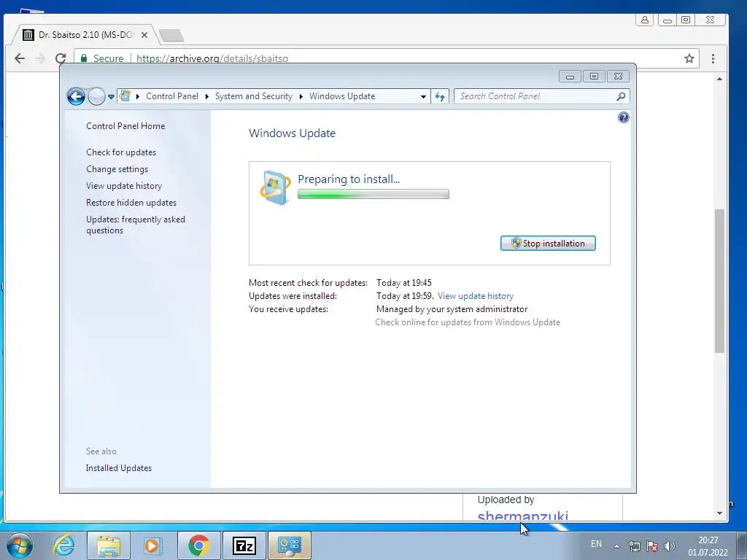The width and height of the screenshot is (747, 560).
Task: Expand arrow after System and Security breadcrumb
Action: click(x=301, y=96)
